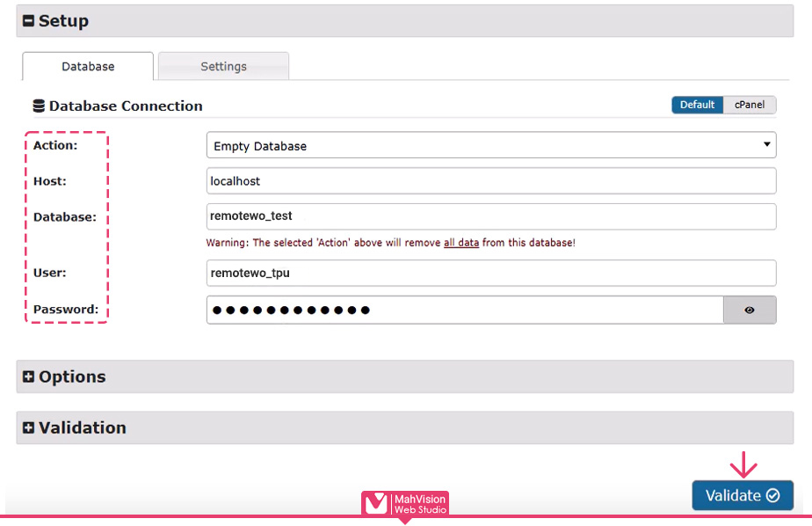Click into the Password field

point(464,310)
